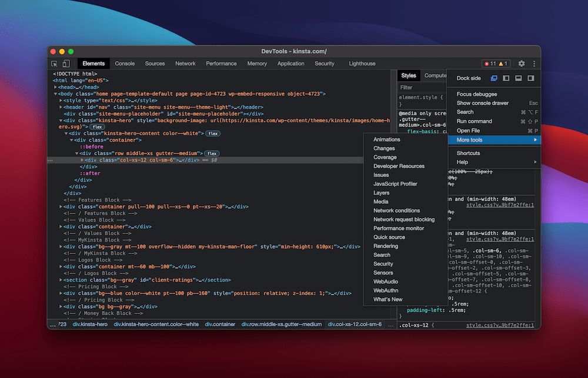Click the three-dot customize menu icon
This screenshot has width=588, height=378.
point(534,63)
